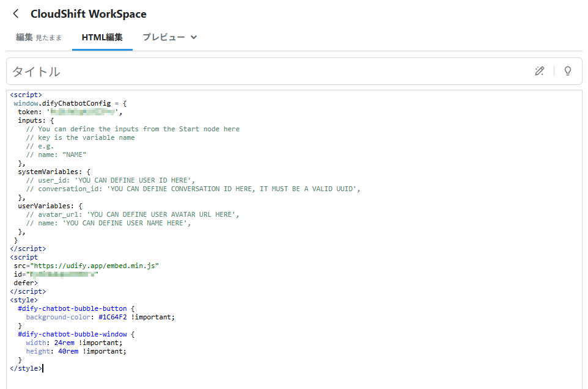The height and width of the screenshot is (389, 588).
Task: Go back using the left arrow icon
Action: 16,14
